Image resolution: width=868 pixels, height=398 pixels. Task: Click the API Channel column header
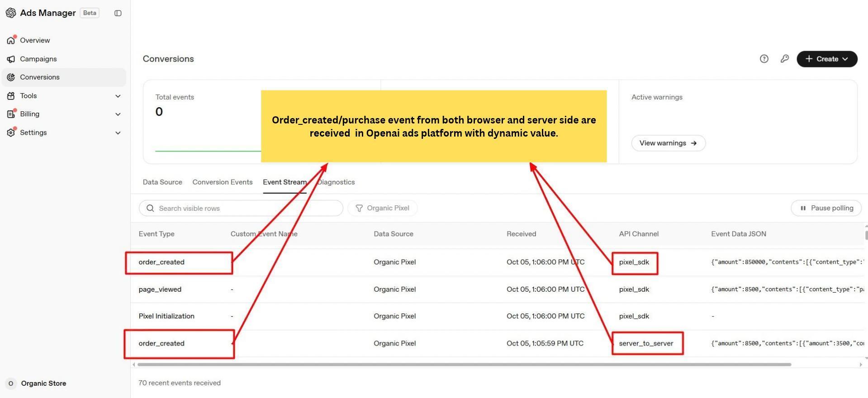tap(639, 234)
